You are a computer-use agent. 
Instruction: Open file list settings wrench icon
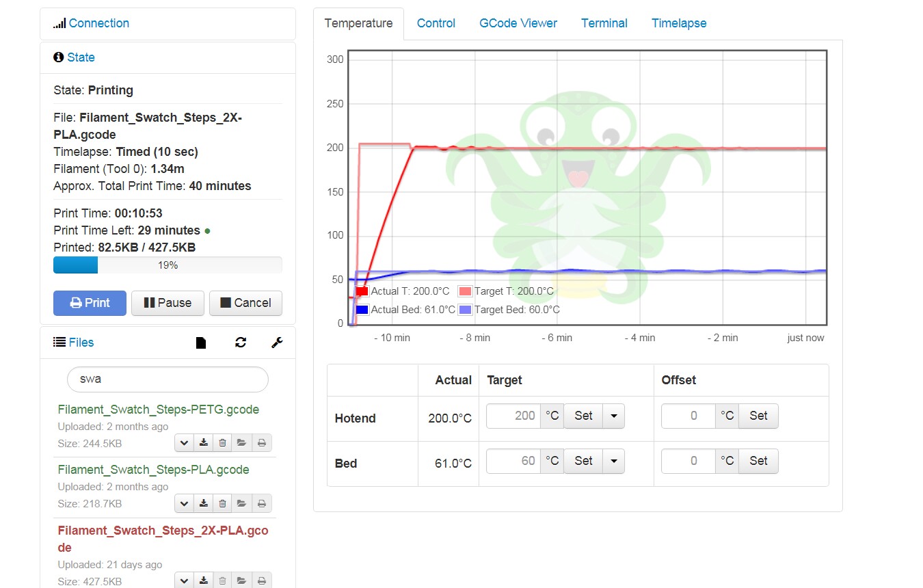(277, 343)
